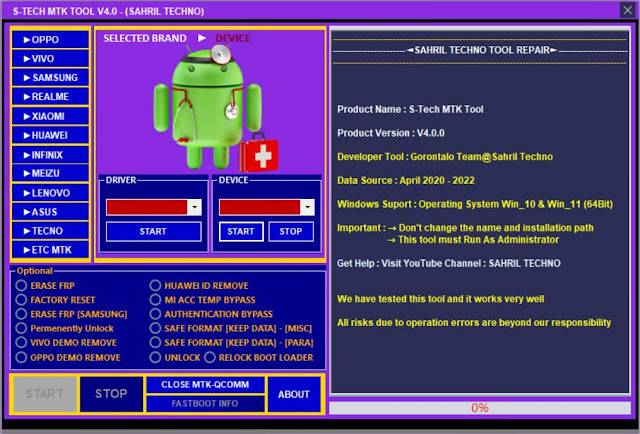
Task: Click the SELECTED BRAND label
Action: click(145, 38)
